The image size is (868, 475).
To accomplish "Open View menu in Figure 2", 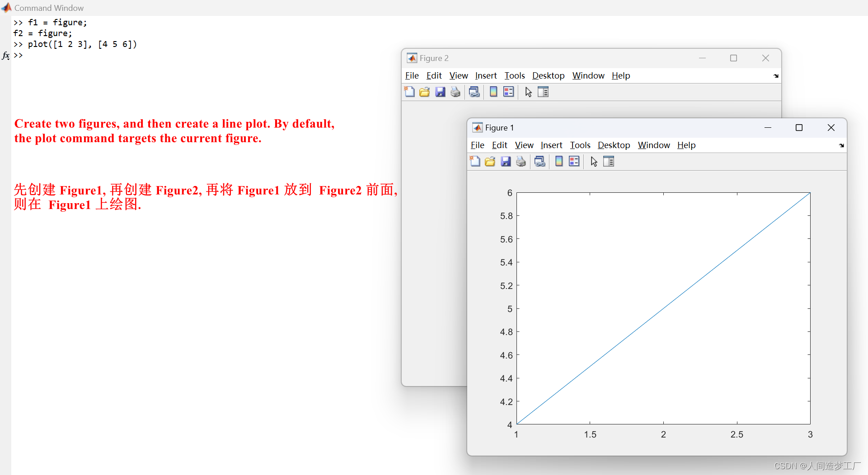I will click(459, 75).
